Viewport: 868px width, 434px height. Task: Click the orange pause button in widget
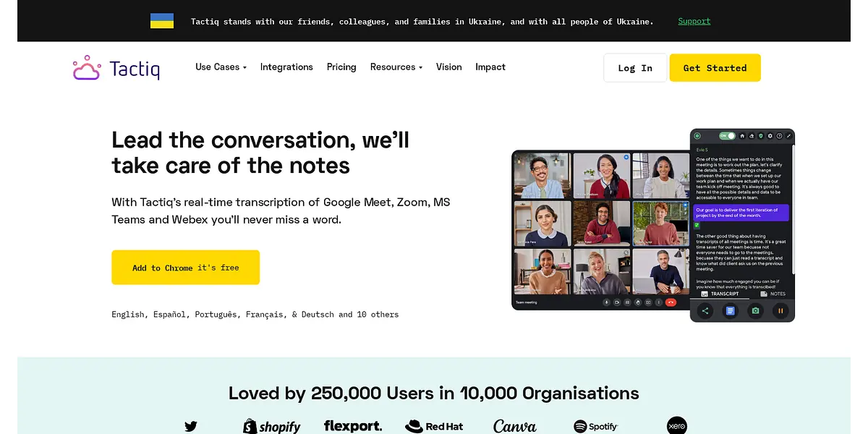[780, 311]
